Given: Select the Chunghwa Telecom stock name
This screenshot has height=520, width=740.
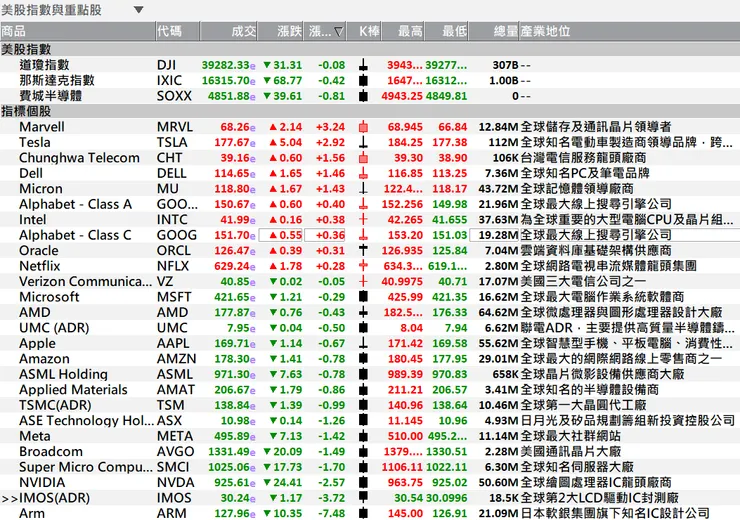Looking at the screenshot, I should point(79,158).
